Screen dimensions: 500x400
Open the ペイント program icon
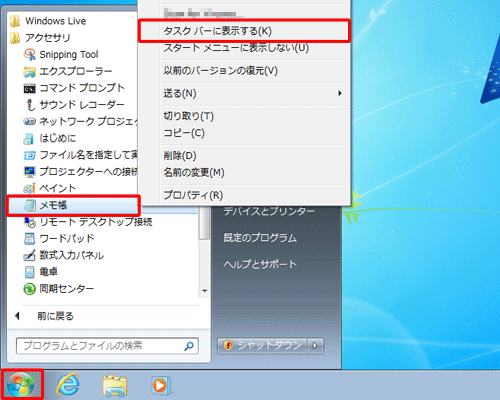(30, 188)
